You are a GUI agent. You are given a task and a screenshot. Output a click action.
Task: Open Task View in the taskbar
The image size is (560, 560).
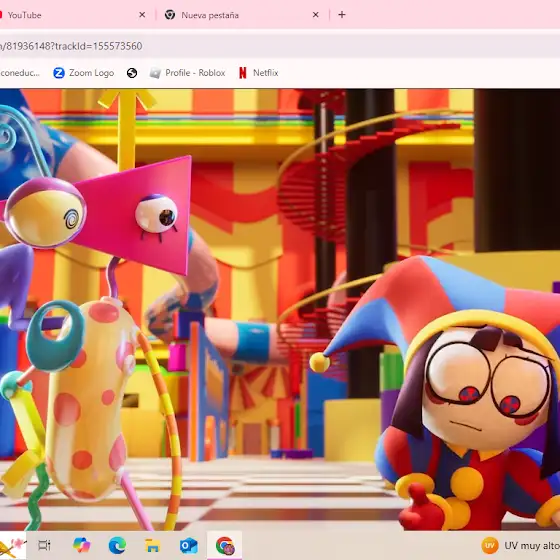(x=45, y=545)
